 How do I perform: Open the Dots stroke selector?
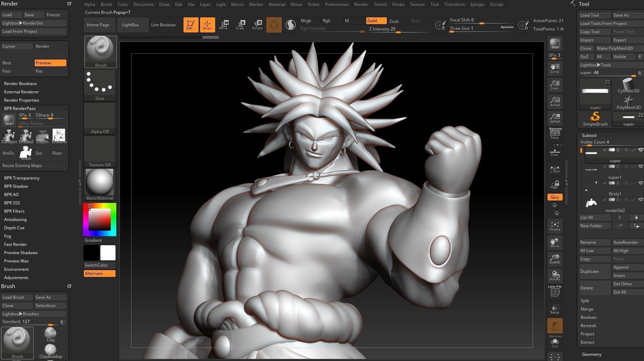click(x=100, y=85)
